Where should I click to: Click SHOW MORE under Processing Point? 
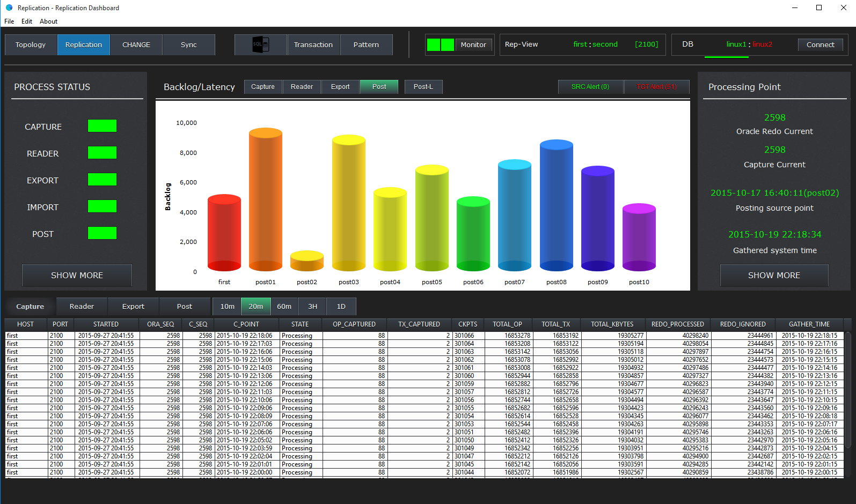click(x=774, y=275)
